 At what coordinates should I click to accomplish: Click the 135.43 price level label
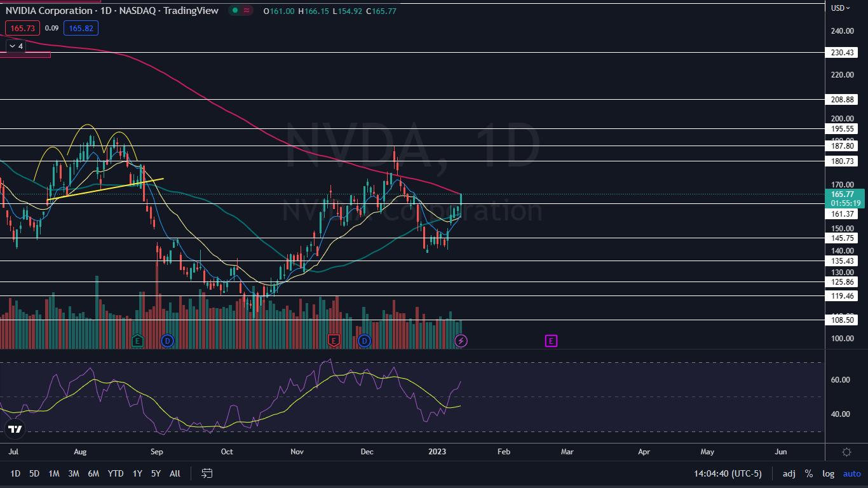point(842,261)
